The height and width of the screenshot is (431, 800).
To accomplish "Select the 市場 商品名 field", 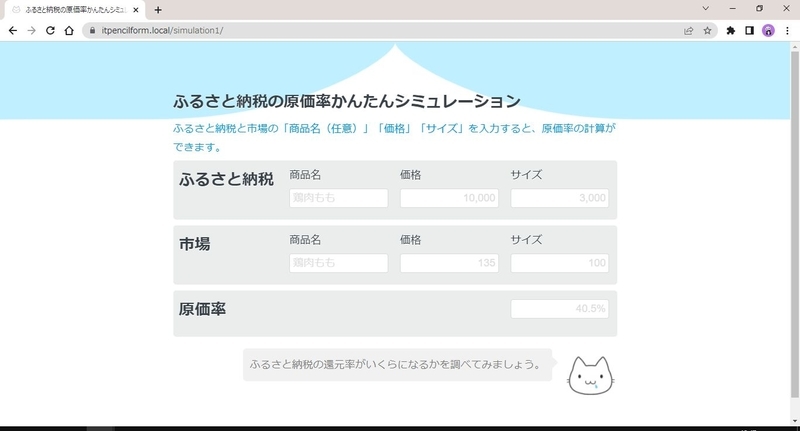I will pyautogui.click(x=338, y=263).
